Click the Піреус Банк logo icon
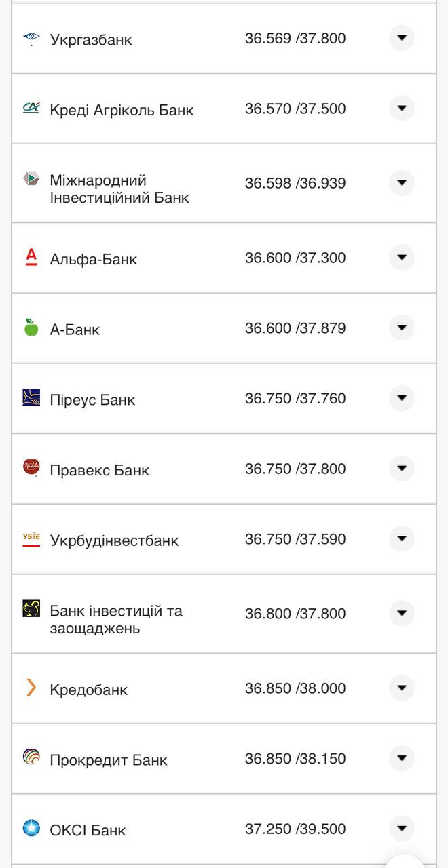Screen dimensions: 448x868 (31, 398)
